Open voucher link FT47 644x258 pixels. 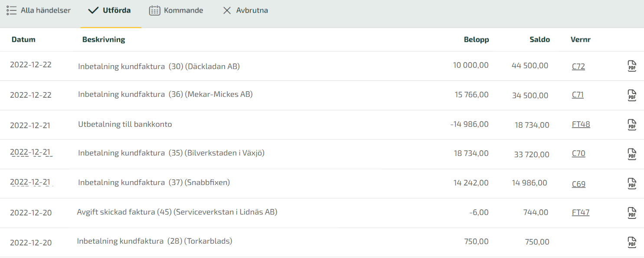pyautogui.click(x=581, y=212)
